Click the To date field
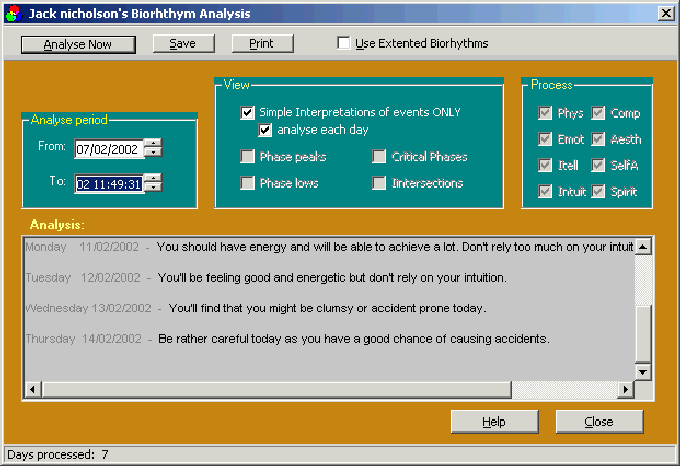Screen dimensions: 680x466 pyautogui.click(x=109, y=184)
